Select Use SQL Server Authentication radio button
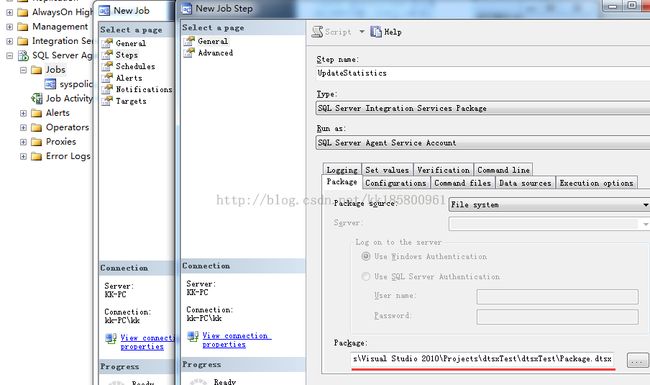Image resolution: width=650 pixels, height=385 pixels. pyautogui.click(x=366, y=276)
